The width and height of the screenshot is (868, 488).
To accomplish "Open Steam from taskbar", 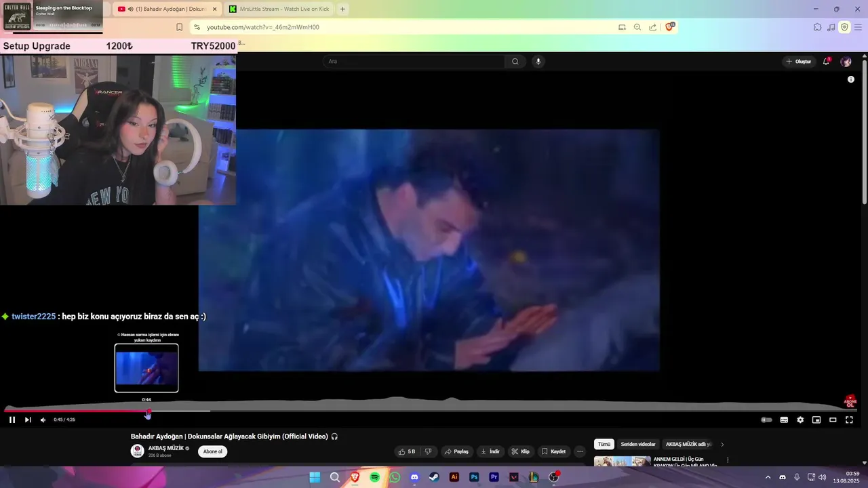I will click(x=434, y=477).
